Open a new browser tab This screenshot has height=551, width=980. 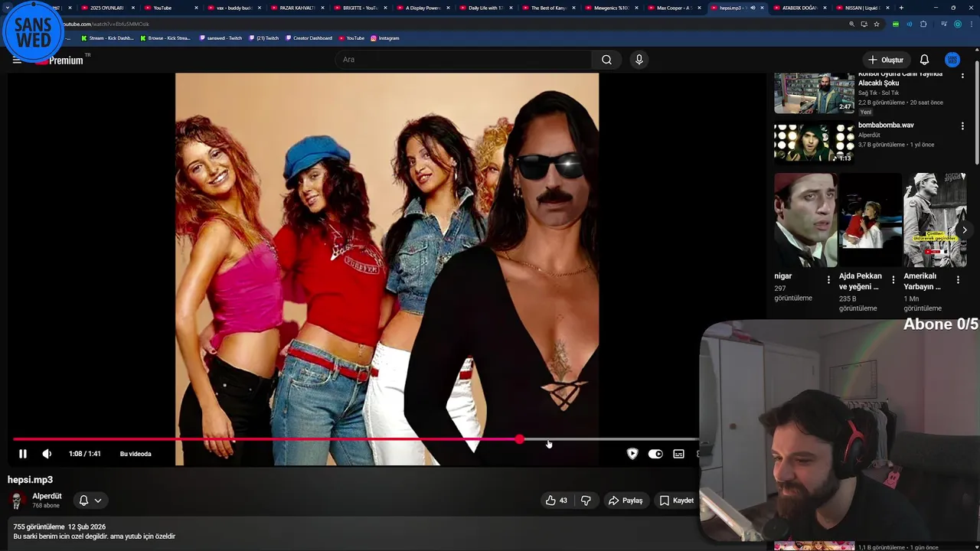click(x=901, y=8)
